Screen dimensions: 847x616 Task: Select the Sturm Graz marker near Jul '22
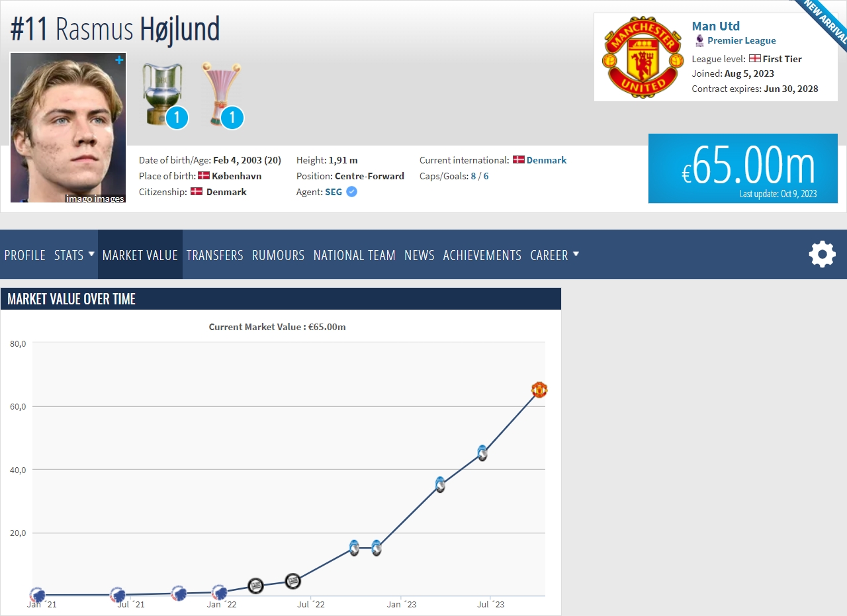(x=292, y=582)
